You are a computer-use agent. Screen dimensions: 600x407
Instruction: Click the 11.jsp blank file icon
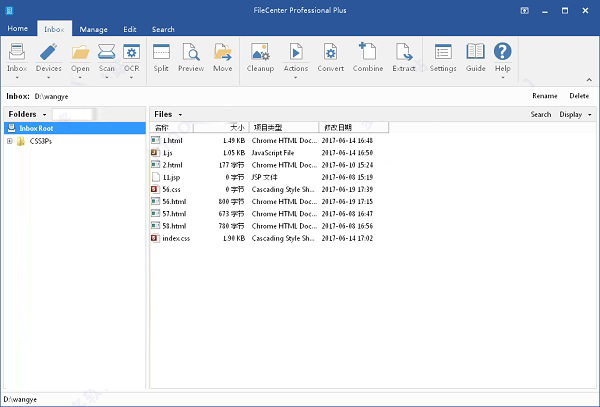click(155, 177)
